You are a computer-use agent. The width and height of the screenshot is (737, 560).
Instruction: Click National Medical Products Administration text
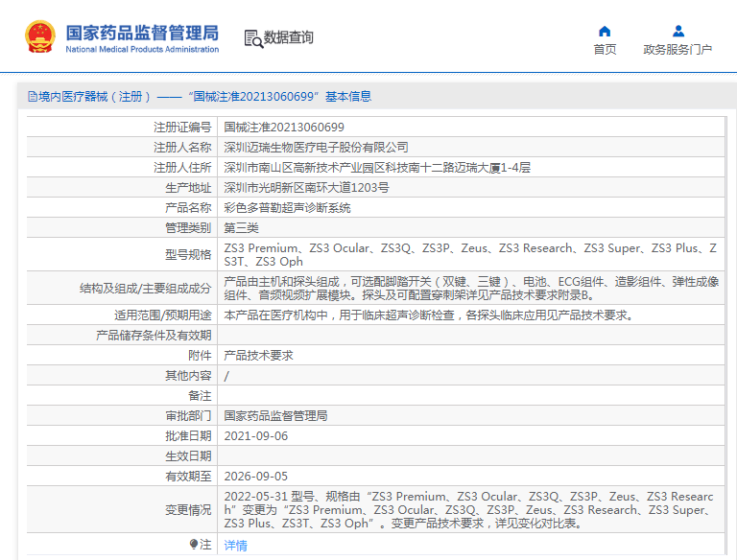[x=142, y=49]
